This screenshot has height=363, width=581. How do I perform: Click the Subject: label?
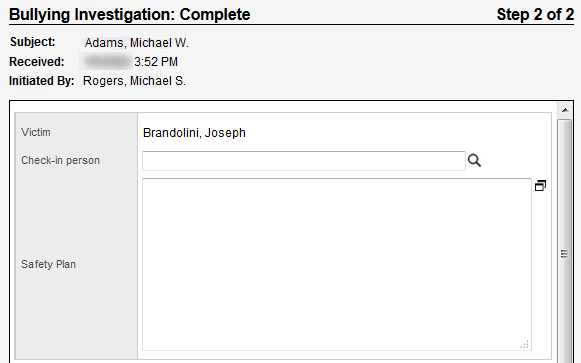coord(33,42)
